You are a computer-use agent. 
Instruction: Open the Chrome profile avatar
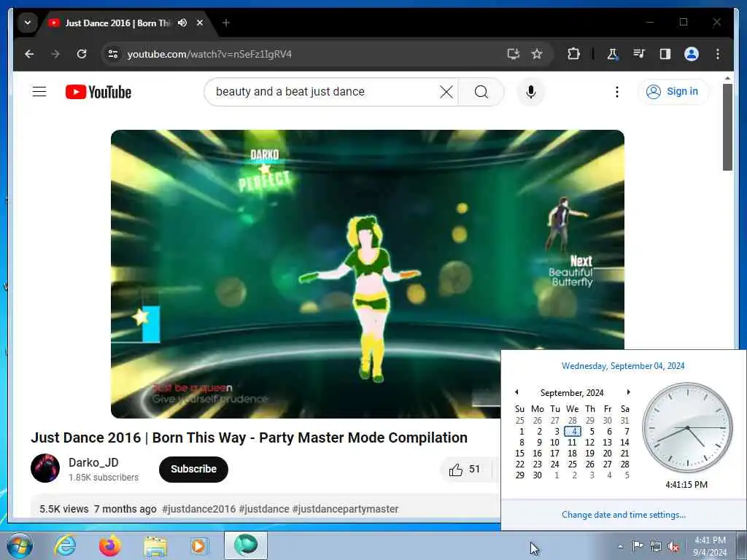[x=692, y=54]
